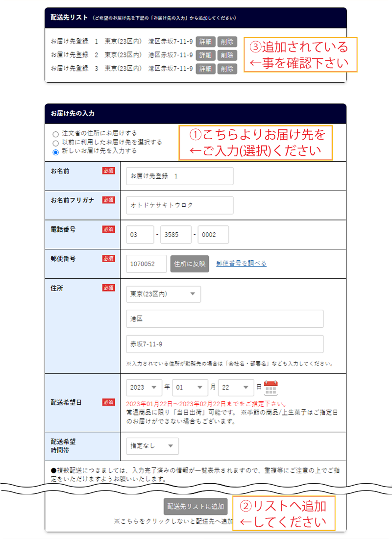Click 削除 for delivery entry 1
This screenshot has height=539, width=392.
(227, 42)
